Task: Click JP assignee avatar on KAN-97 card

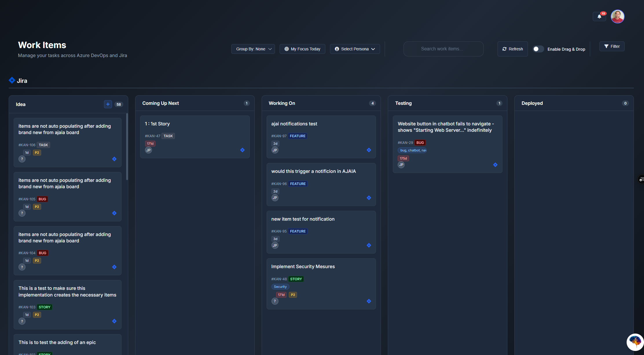Action: point(275,150)
